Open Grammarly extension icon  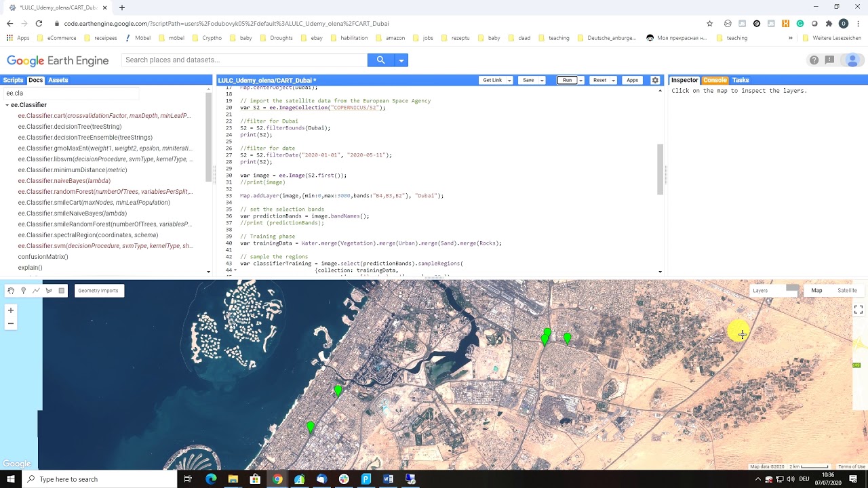pyautogui.click(x=800, y=23)
